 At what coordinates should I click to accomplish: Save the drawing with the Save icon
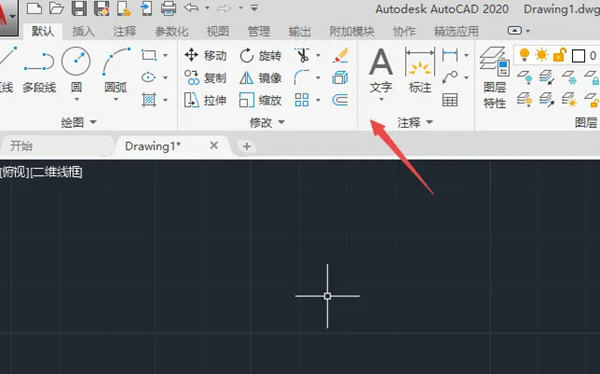point(79,8)
